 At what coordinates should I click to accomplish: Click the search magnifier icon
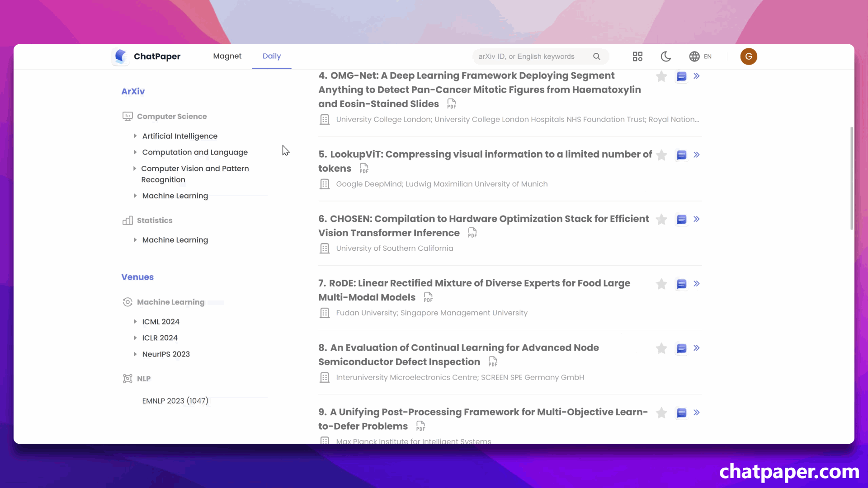click(596, 56)
